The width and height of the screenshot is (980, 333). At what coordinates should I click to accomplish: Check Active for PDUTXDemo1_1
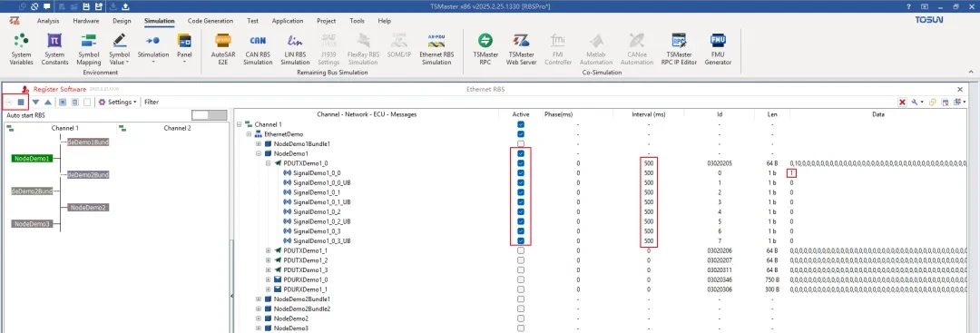[x=521, y=250]
